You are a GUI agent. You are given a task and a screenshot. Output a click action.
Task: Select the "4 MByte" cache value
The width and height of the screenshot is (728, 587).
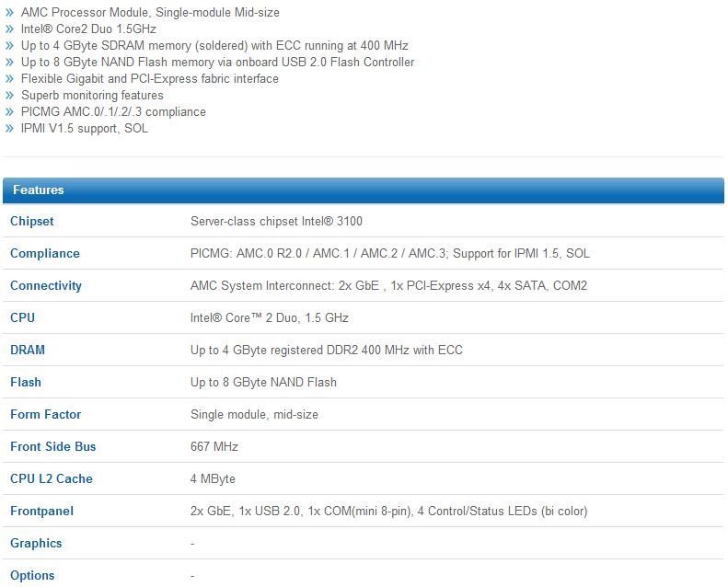coord(213,478)
